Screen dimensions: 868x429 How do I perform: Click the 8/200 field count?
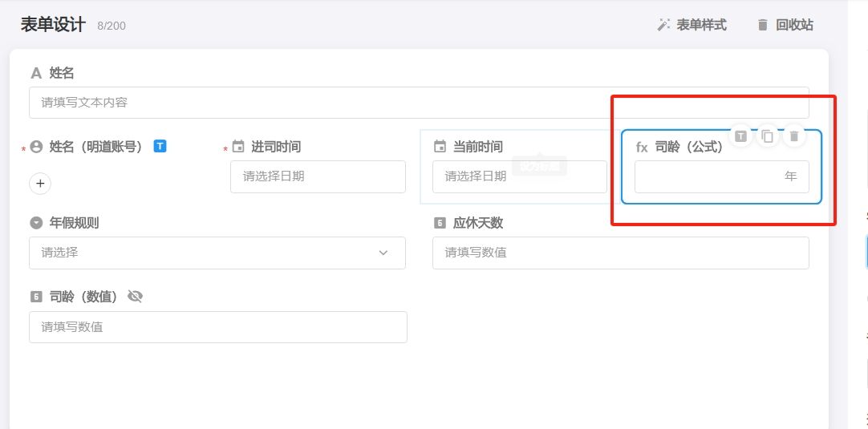[x=112, y=26]
